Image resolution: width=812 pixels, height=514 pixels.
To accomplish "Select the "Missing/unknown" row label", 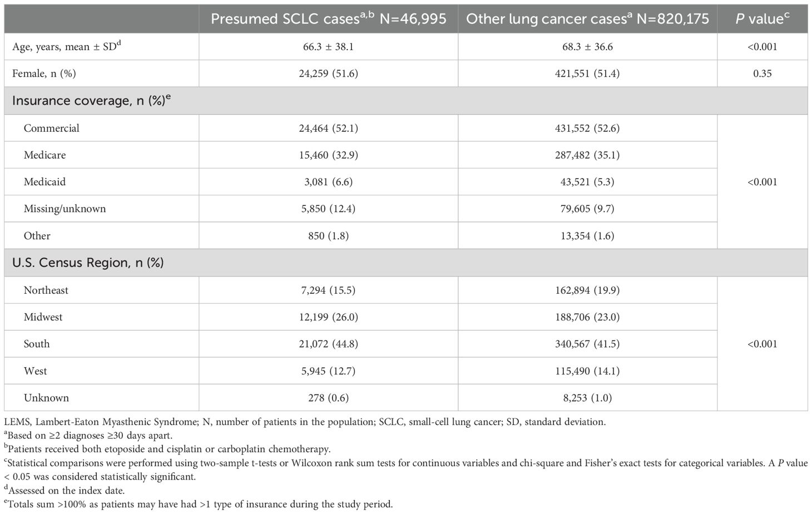I will (x=65, y=209).
